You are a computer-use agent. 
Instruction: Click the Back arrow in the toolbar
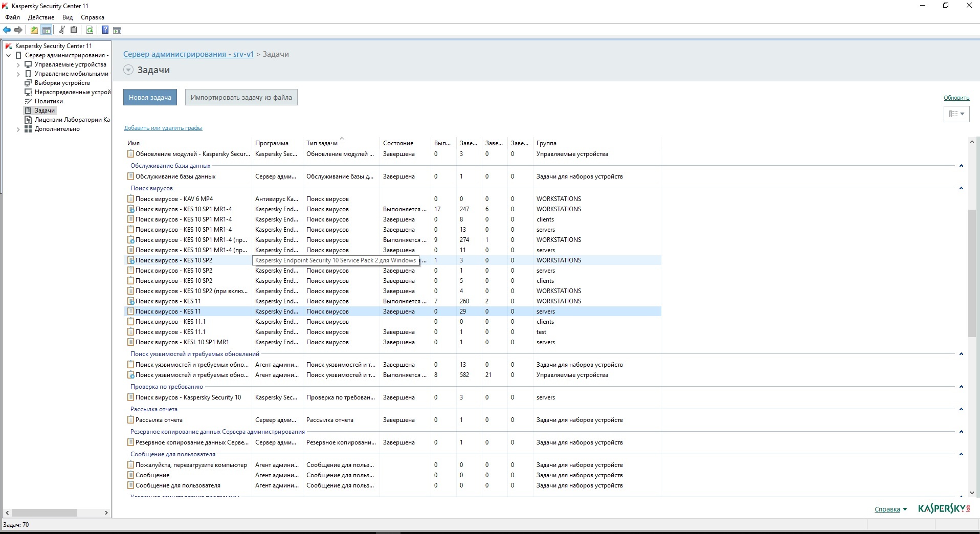[7, 30]
